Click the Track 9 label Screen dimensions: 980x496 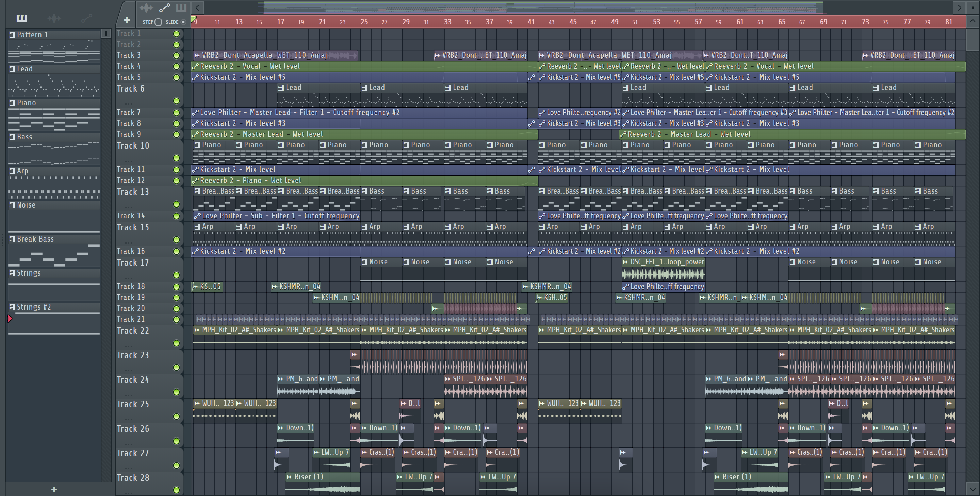click(x=129, y=134)
